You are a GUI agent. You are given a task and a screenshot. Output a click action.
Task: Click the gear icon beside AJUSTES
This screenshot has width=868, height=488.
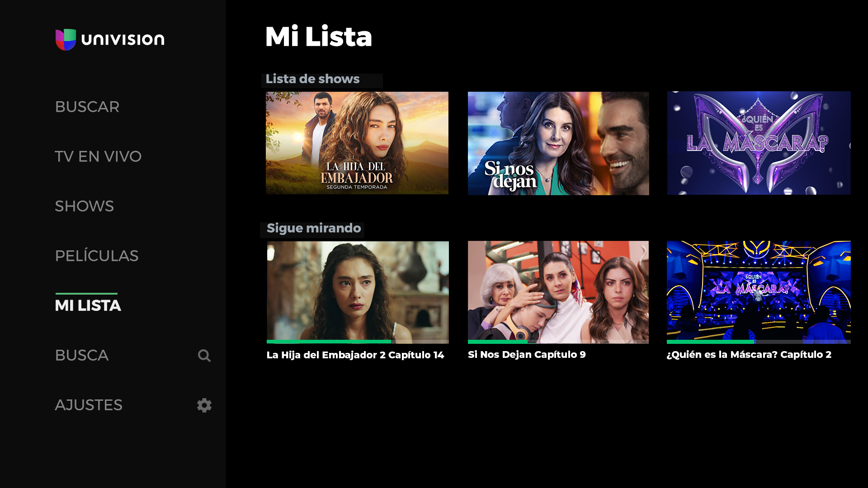(204, 405)
